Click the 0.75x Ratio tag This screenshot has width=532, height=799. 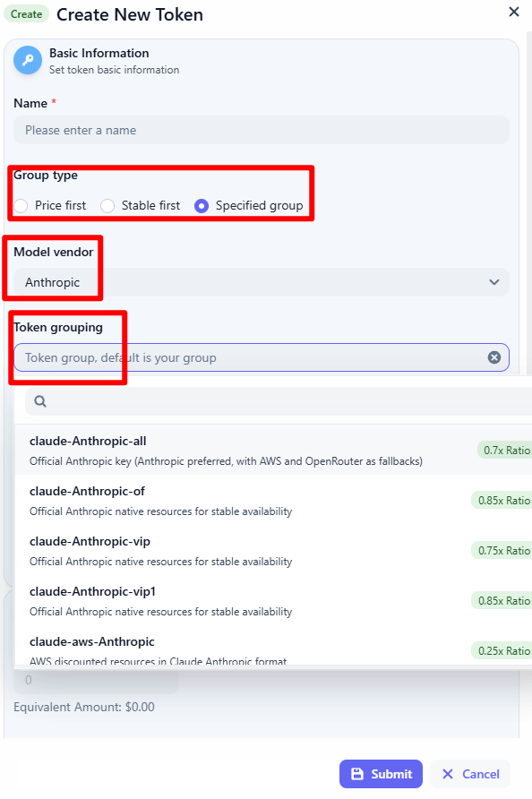coord(502,550)
